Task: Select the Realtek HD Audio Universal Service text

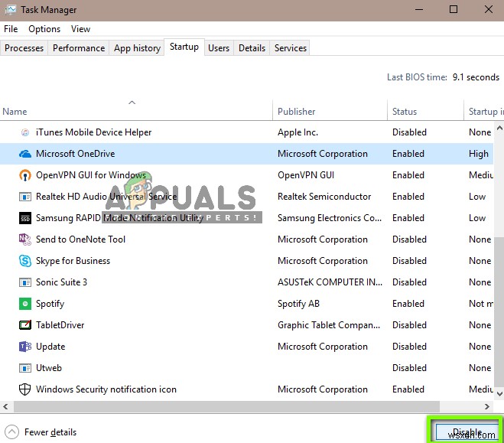Action: (x=106, y=197)
